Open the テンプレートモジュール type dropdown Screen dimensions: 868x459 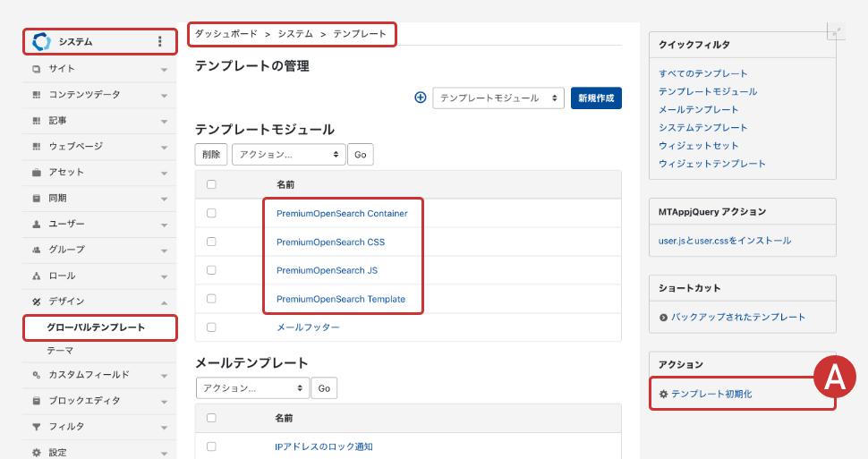pos(498,98)
